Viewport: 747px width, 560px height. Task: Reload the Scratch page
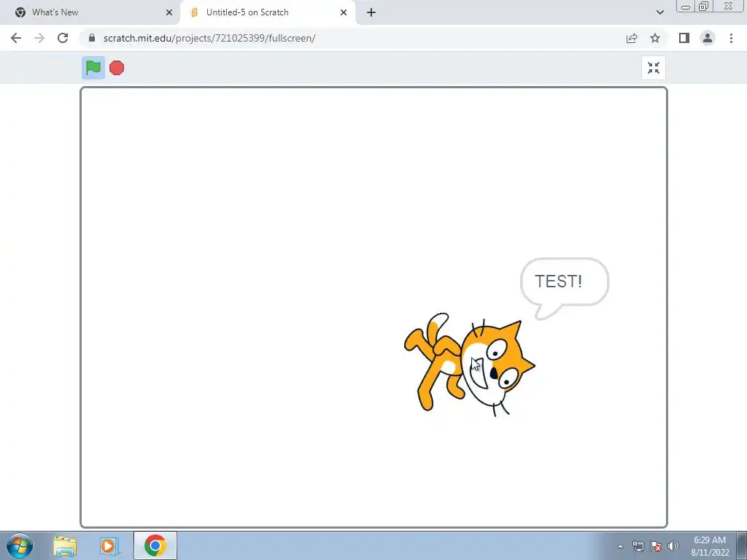pyautogui.click(x=63, y=38)
